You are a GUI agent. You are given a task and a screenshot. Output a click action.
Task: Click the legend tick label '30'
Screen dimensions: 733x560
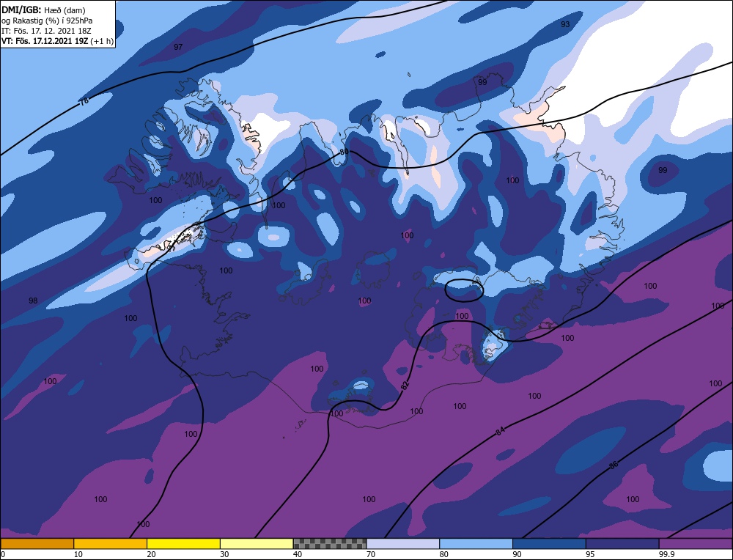point(224,554)
